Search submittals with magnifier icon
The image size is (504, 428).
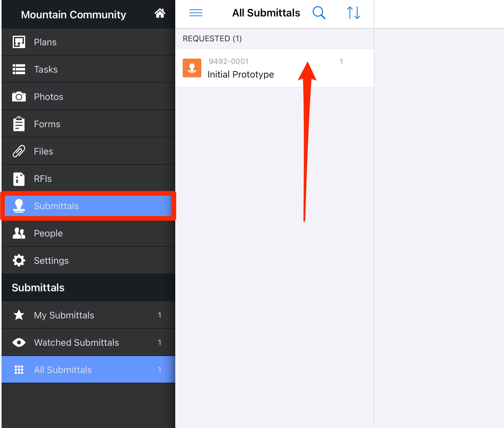pyautogui.click(x=319, y=13)
